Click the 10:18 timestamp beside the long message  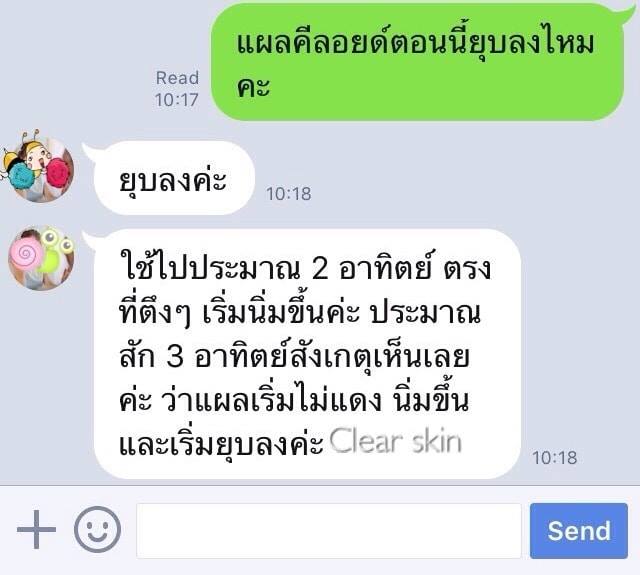click(x=554, y=457)
